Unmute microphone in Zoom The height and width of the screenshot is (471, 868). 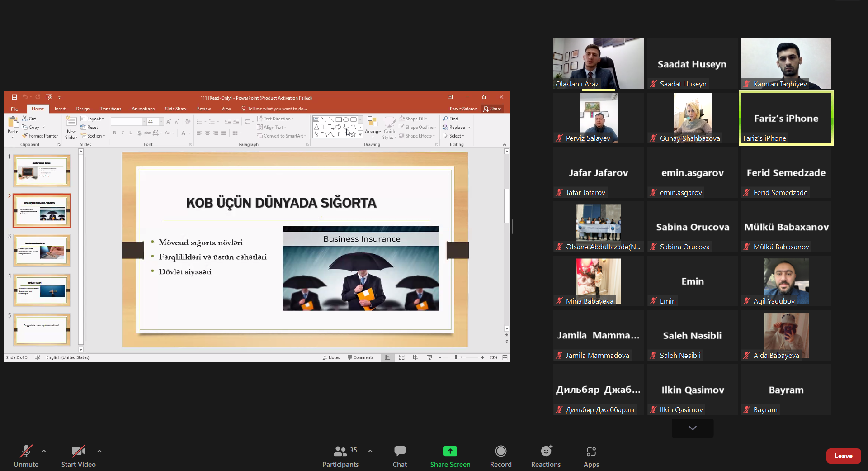click(x=26, y=456)
